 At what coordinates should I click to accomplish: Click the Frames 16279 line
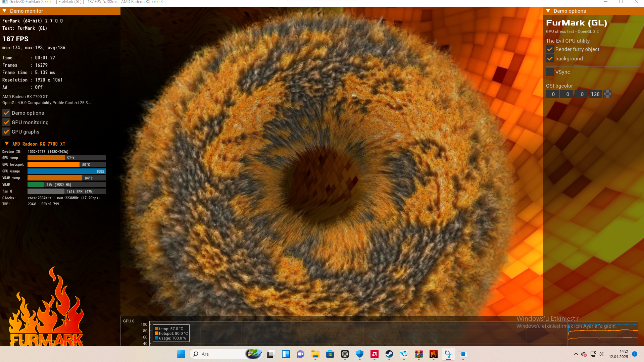[x=25, y=65]
